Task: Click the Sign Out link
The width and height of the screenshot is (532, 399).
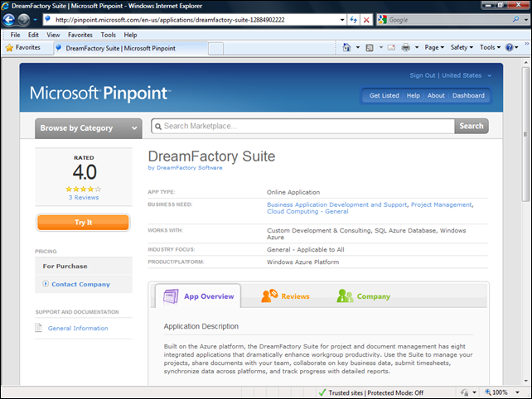Action: [422, 75]
